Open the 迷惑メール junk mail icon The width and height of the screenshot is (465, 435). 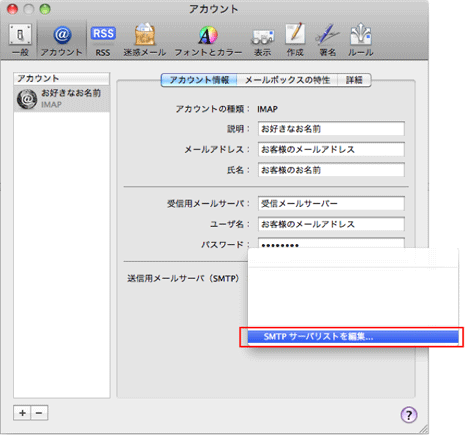coord(145,39)
